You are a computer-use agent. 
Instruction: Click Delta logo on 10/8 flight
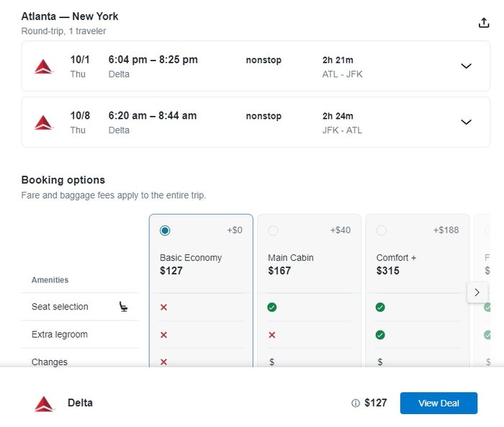coord(44,122)
